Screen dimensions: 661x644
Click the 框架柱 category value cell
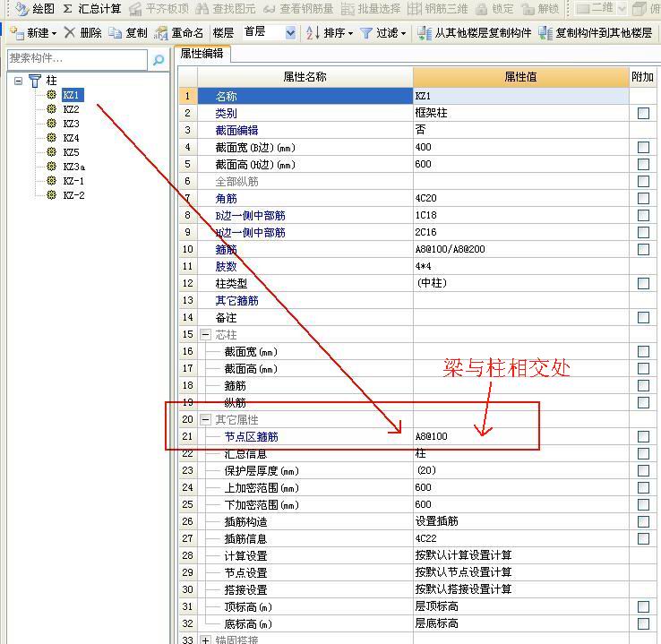point(520,113)
